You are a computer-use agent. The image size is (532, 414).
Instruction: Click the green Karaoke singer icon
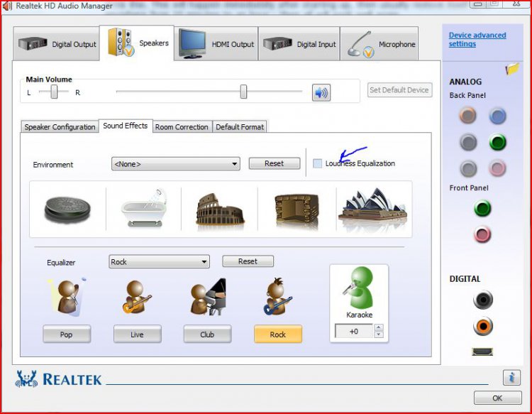click(359, 288)
